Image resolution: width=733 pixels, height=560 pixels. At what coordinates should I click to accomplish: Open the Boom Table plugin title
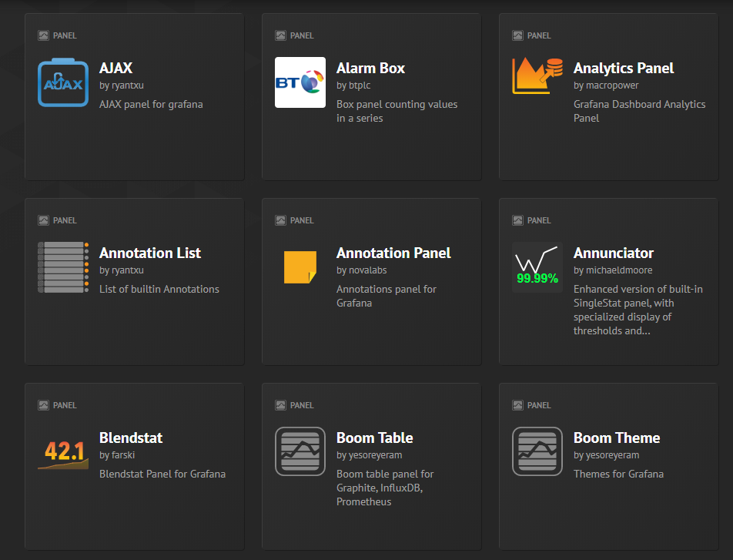click(375, 438)
